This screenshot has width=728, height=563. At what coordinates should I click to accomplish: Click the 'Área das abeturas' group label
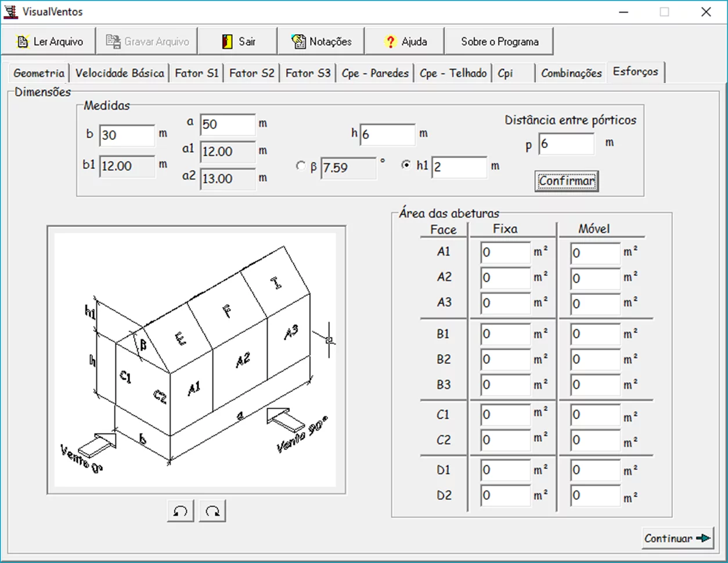(x=449, y=214)
